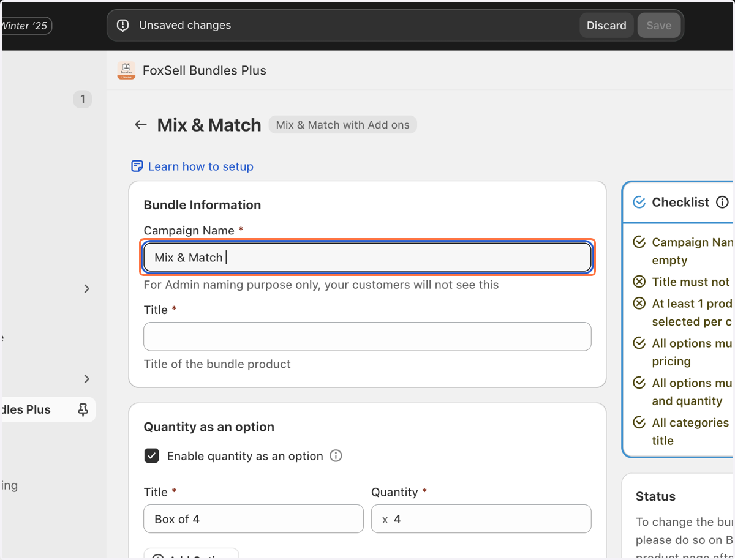Image resolution: width=735 pixels, height=560 pixels.
Task: Click the empty bundle Title field
Action: coord(367,337)
